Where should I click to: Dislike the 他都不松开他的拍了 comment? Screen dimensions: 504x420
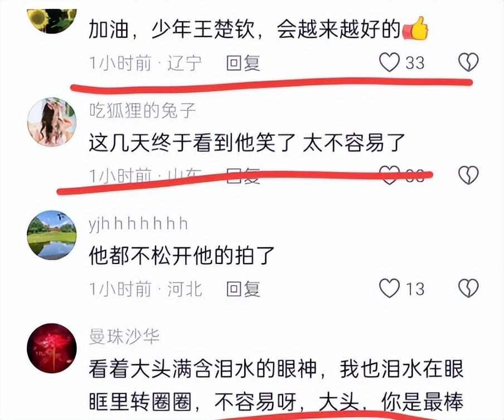pos(468,288)
